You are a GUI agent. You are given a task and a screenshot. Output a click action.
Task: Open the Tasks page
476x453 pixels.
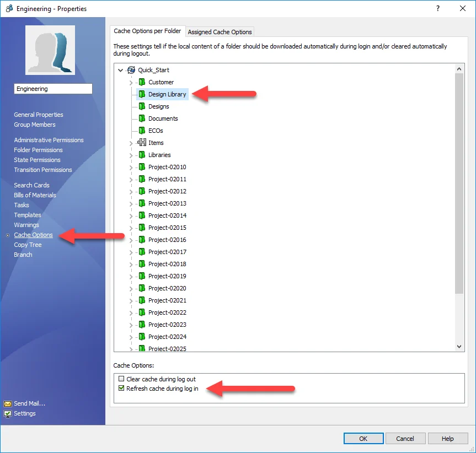point(22,205)
